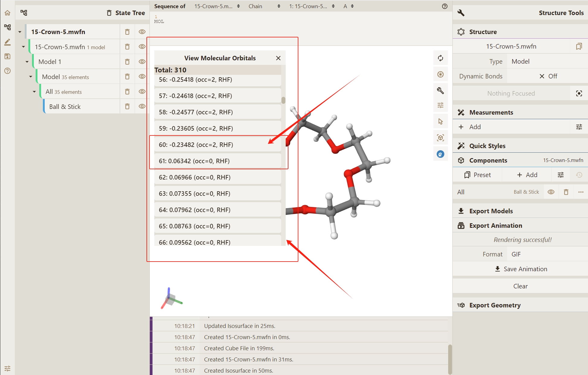Viewport: 588px width, 375px height.
Task: Open the help icon in left sidebar
Action: click(7, 71)
